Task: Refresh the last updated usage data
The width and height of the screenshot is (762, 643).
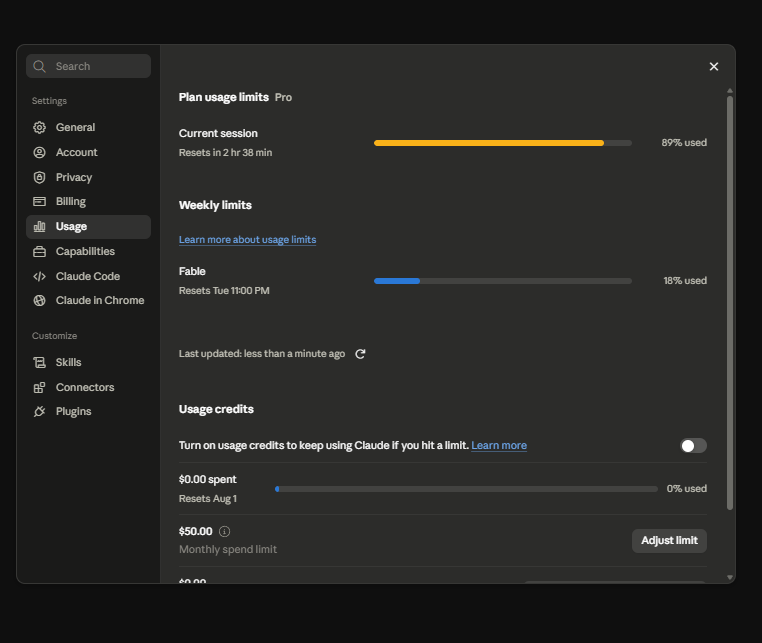Action: coord(360,354)
